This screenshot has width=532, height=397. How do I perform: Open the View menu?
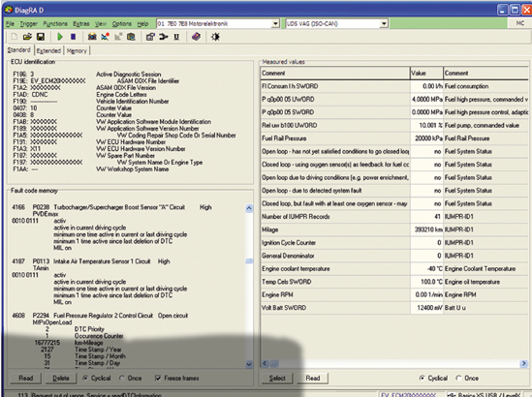pos(101,24)
